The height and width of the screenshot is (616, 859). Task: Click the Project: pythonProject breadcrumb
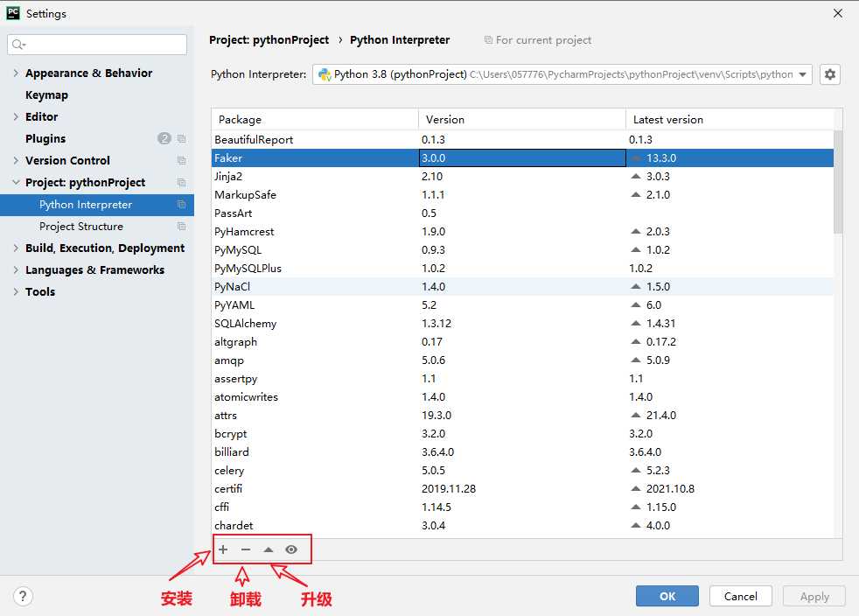(269, 40)
